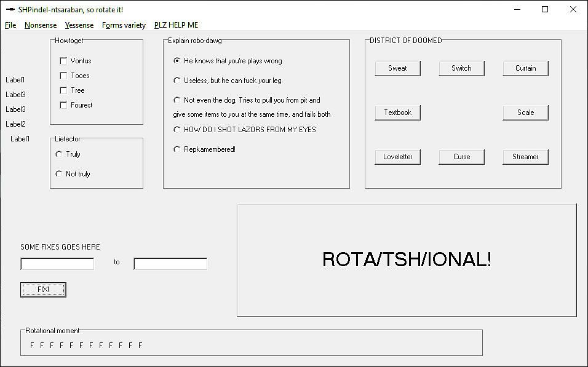Click the DISTRICT OF DOOMED group title
Viewport: 588px width, 367px height.
click(x=406, y=41)
